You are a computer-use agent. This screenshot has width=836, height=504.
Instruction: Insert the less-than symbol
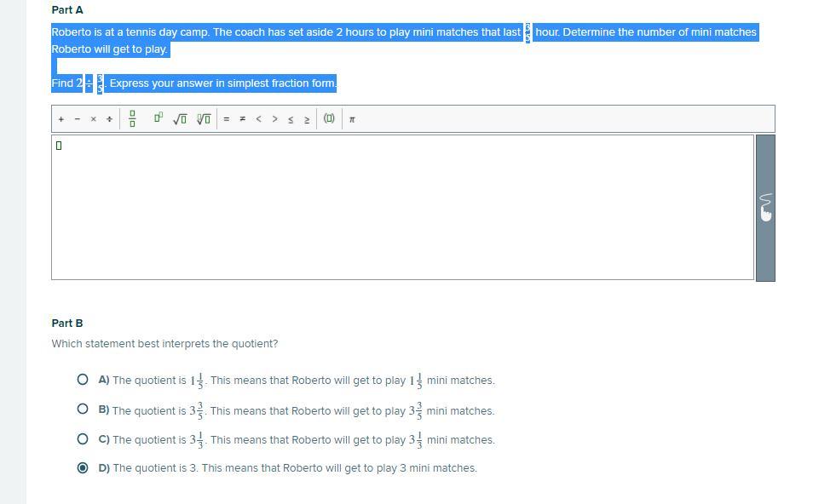tap(258, 119)
